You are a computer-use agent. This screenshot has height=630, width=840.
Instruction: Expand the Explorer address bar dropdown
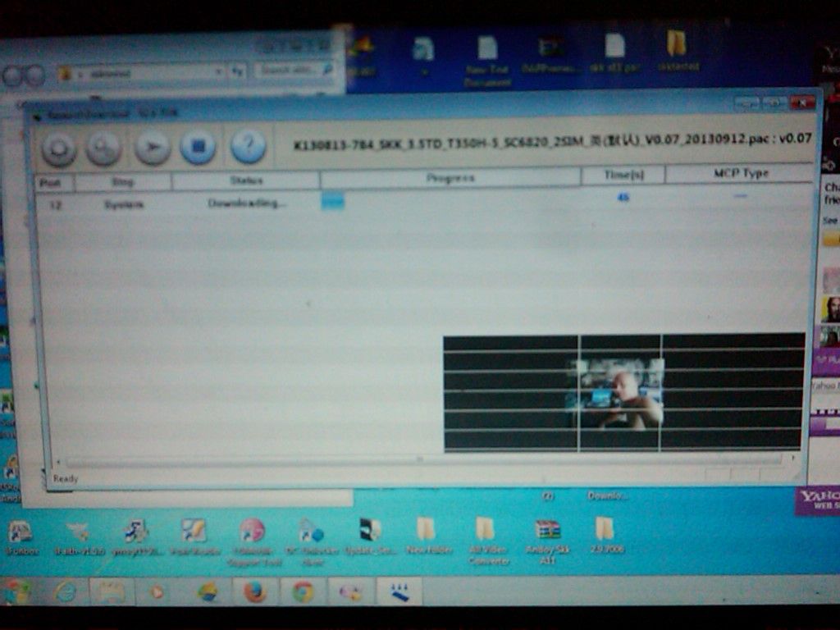point(219,72)
